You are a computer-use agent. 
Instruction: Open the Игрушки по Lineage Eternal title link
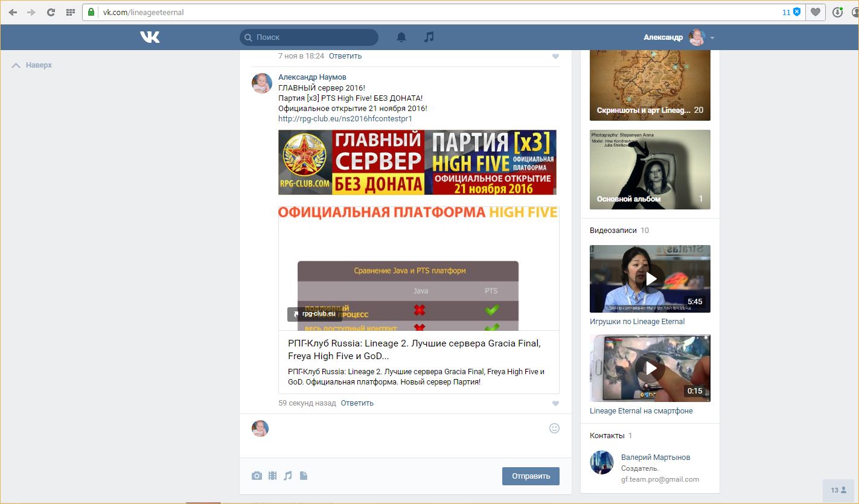point(637,322)
